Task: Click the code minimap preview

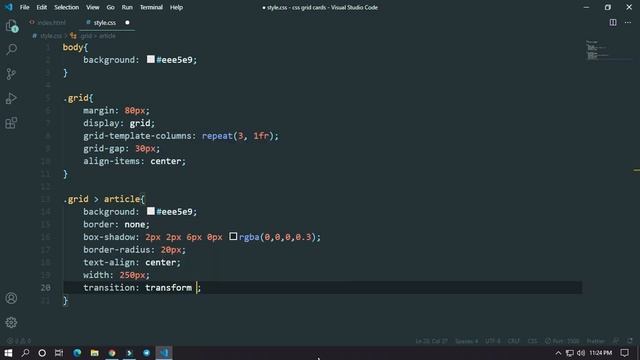Action: coord(598,50)
